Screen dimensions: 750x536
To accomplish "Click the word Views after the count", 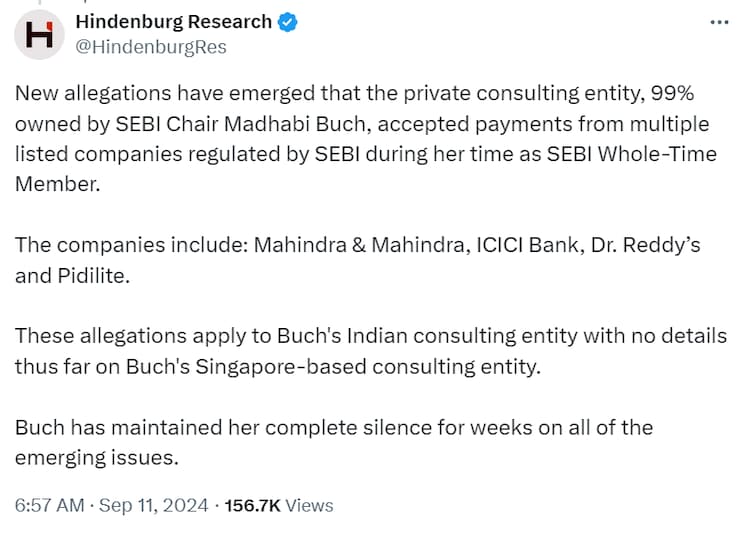I will pyautogui.click(x=310, y=506).
